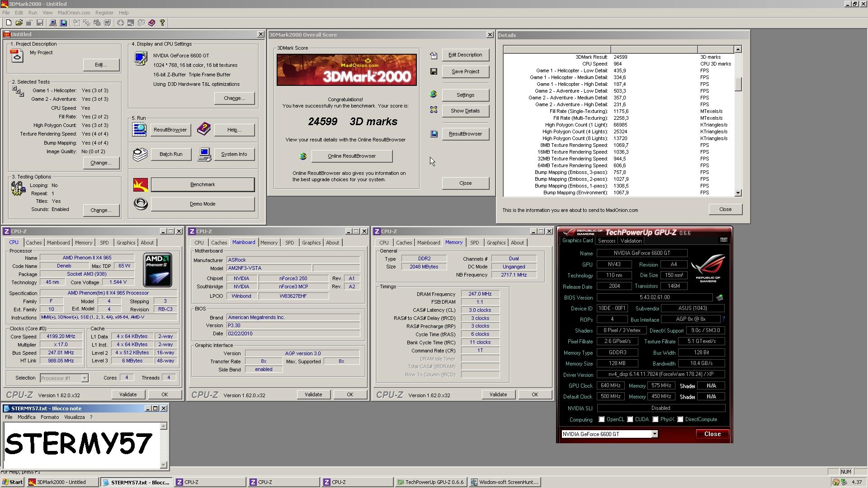Click the Online ResultBrowser button
The height and width of the screenshot is (488, 868).
click(352, 156)
